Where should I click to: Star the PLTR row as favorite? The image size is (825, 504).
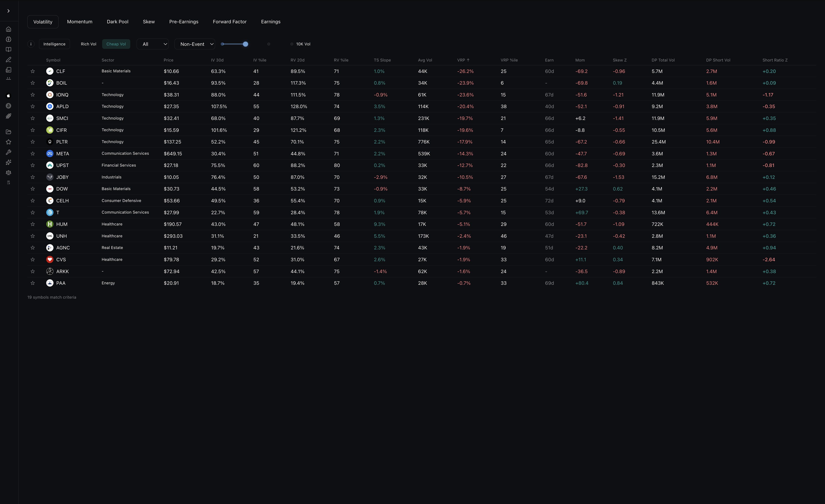coord(33,141)
